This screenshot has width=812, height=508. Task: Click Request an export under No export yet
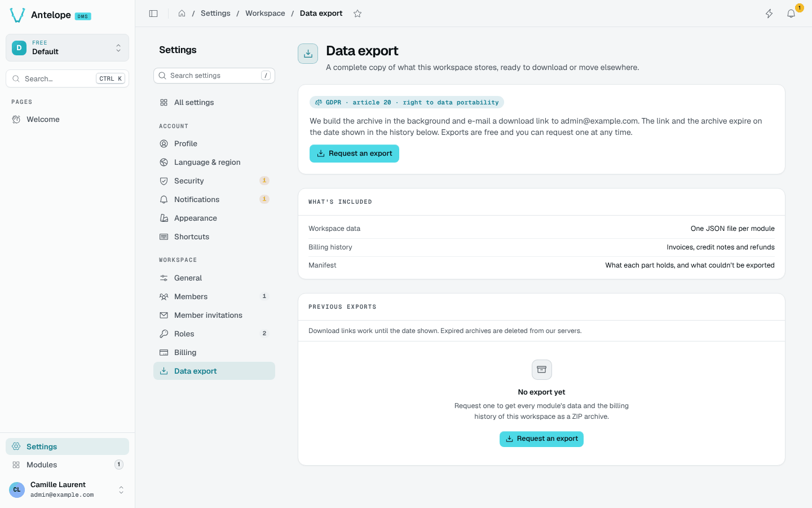point(541,439)
